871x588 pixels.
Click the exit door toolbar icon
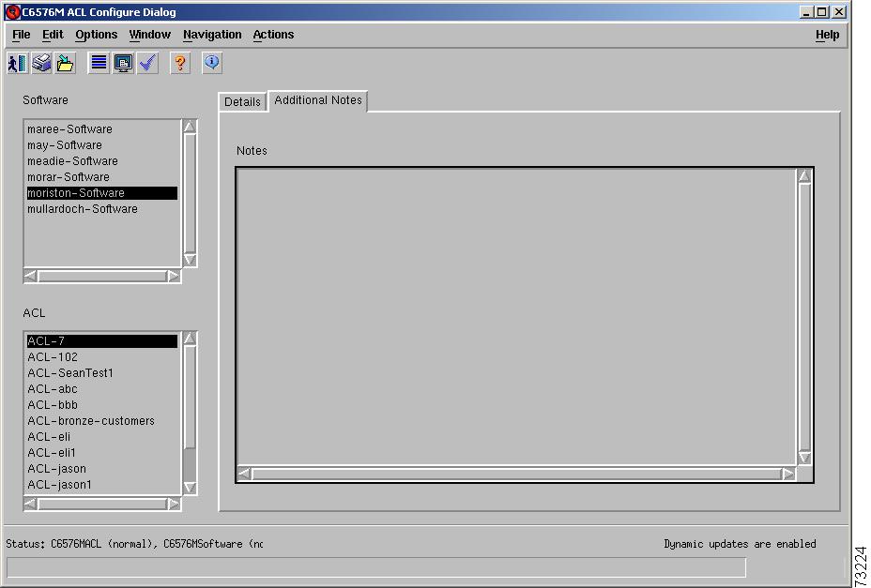(x=17, y=63)
